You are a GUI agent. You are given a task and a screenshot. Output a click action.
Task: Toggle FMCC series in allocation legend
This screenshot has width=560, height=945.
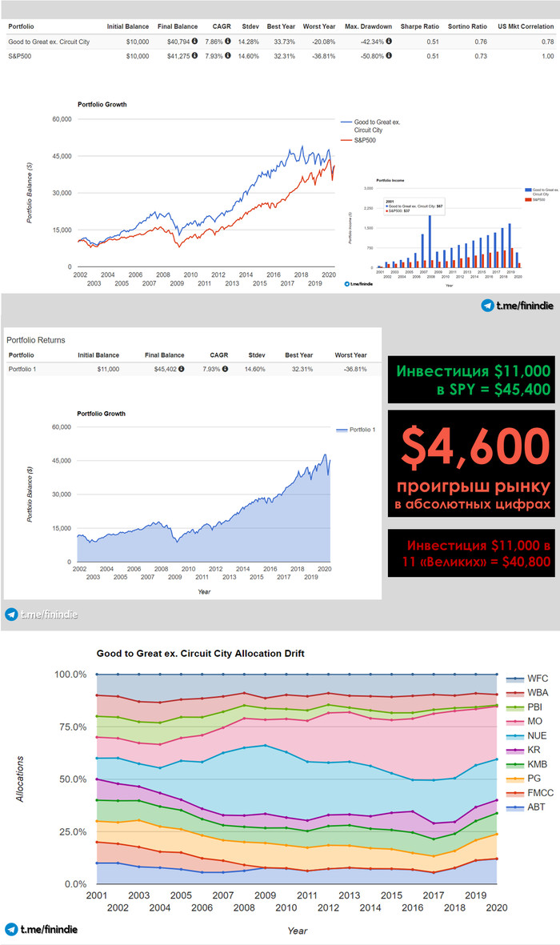[530, 793]
